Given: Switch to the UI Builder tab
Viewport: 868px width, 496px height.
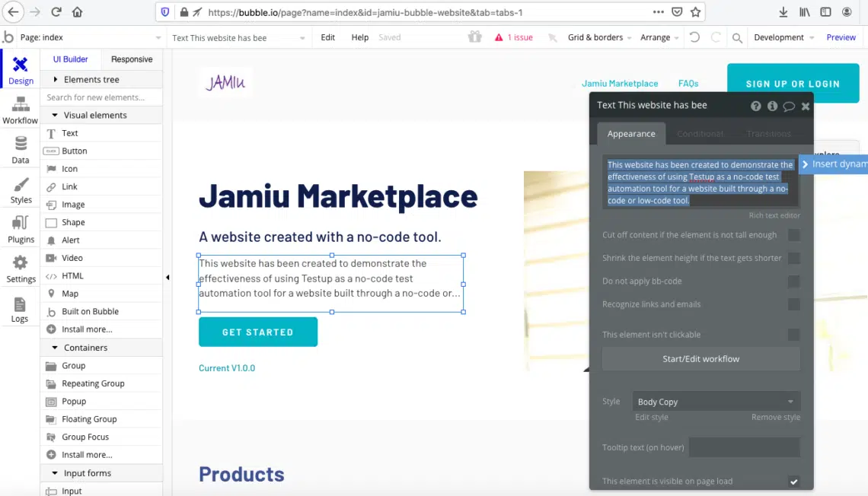Looking at the screenshot, I should click(70, 59).
